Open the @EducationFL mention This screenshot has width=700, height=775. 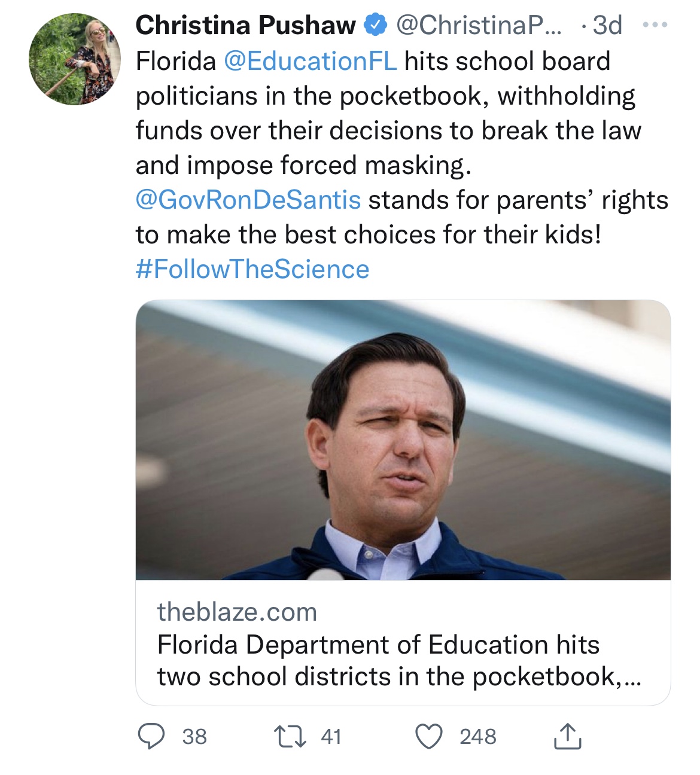(310, 61)
